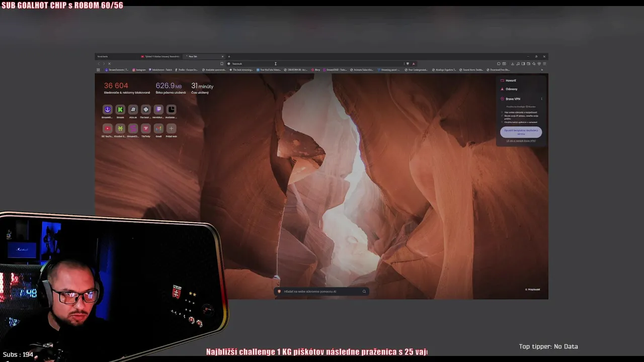644x362 pixels.
Task: Open the Prispôsobiť customize button
Action: 533,290
